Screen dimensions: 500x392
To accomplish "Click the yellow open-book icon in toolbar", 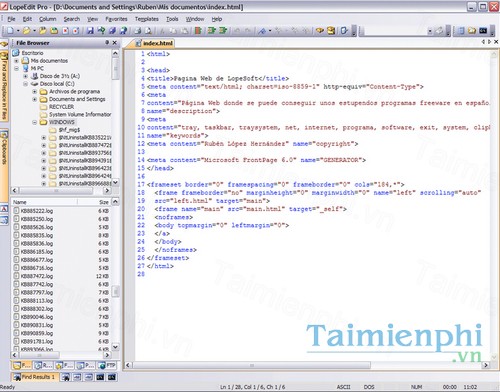I will (320, 31).
